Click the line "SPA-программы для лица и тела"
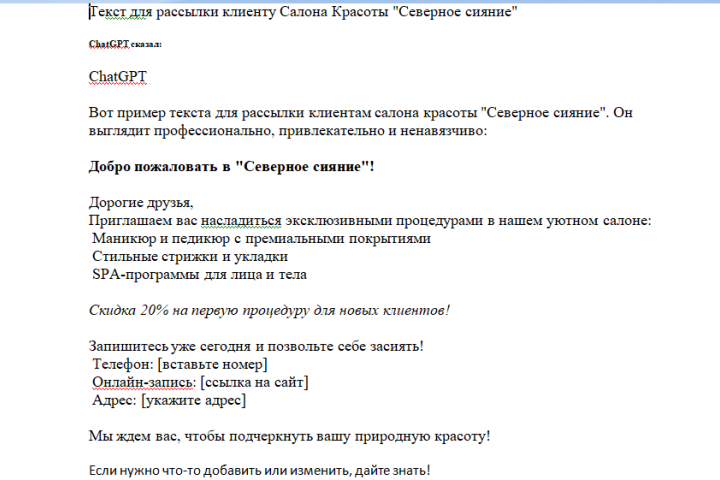Screen dimensions: 720x480 coord(199,274)
